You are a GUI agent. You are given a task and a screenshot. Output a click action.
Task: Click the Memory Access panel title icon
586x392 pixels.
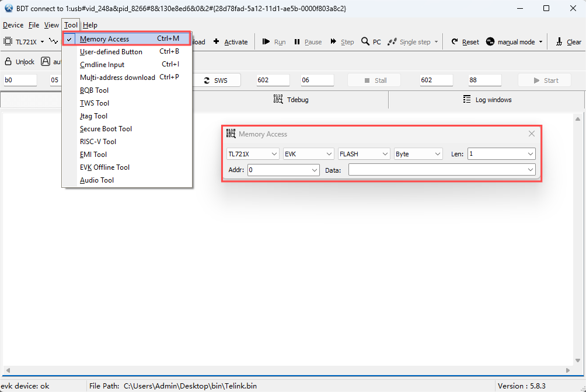[x=231, y=134]
